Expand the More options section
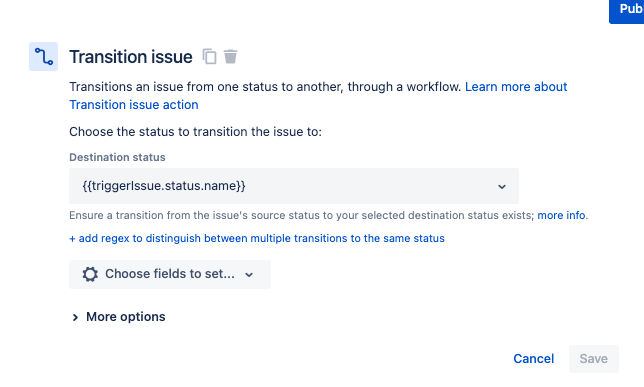644x387 pixels. point(118,317)
